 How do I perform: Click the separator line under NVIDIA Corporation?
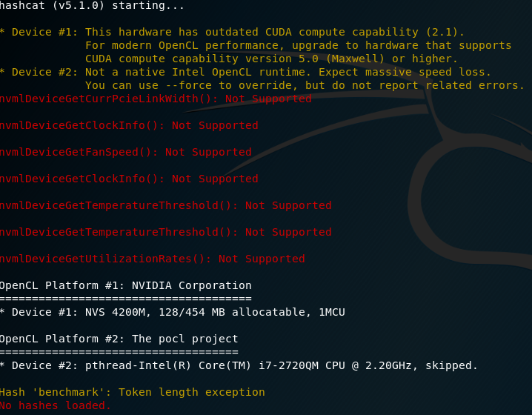pyautogui.click(x=125, y=299)
